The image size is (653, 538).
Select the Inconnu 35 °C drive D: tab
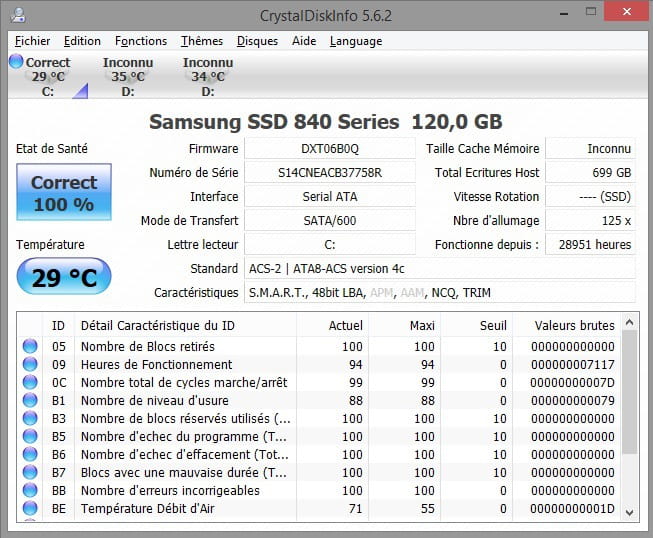click(128, 77)
